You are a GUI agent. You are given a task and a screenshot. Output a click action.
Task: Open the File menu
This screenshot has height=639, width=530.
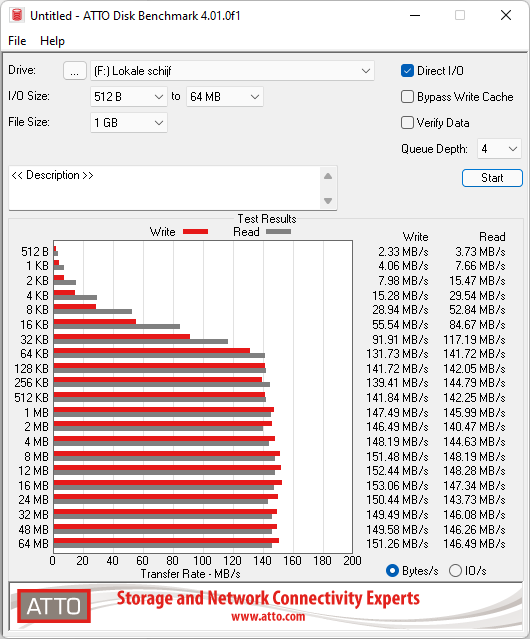tap(17, 41)
